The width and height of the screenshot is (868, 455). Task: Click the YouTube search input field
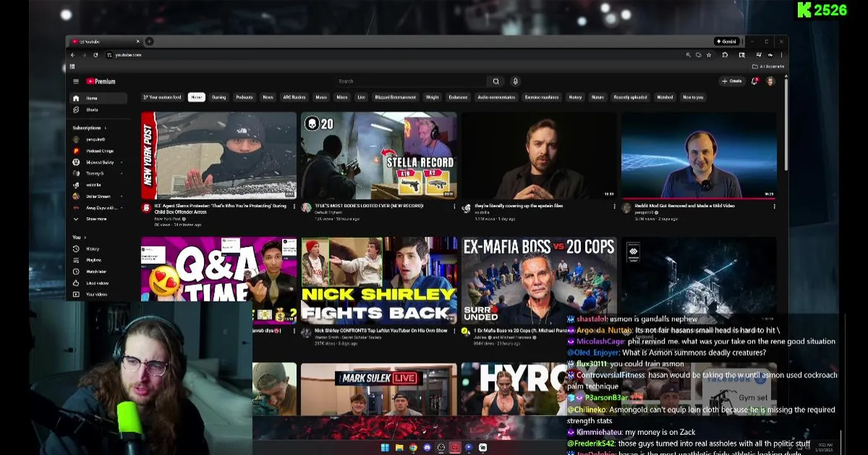[410, 82]
